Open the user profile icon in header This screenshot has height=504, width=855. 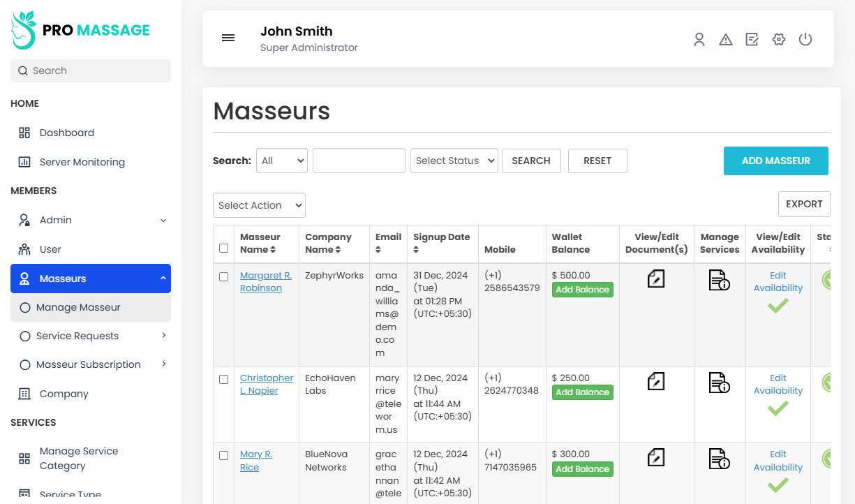click(699, 40)
